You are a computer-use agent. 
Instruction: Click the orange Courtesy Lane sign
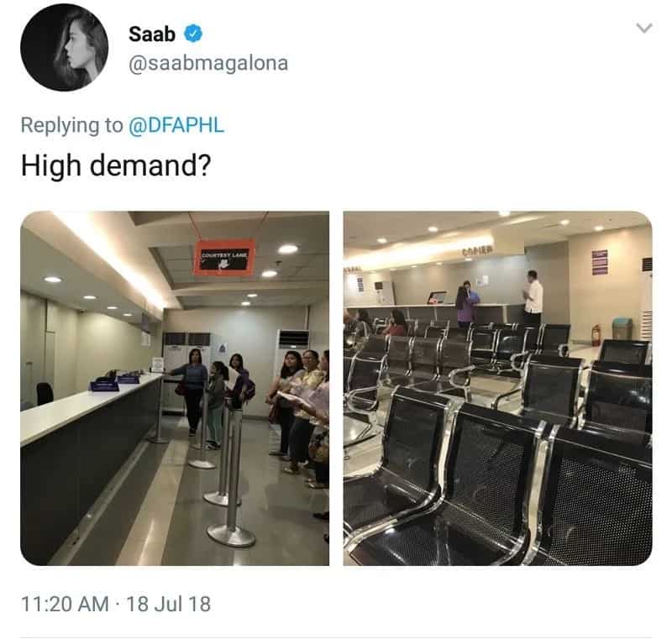(x=224, y=257)
